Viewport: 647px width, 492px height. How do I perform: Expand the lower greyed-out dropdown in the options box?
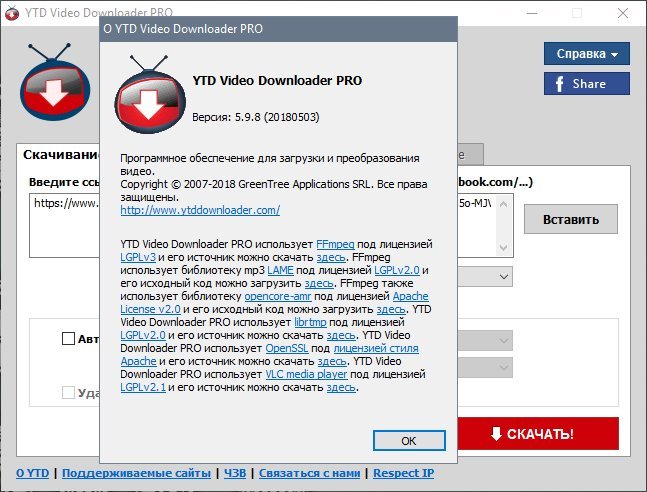(503, 367)
